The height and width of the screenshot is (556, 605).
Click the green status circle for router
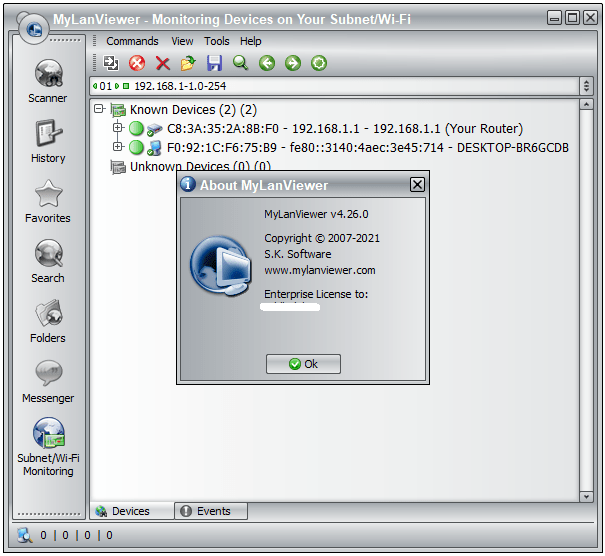pos(136,128)
